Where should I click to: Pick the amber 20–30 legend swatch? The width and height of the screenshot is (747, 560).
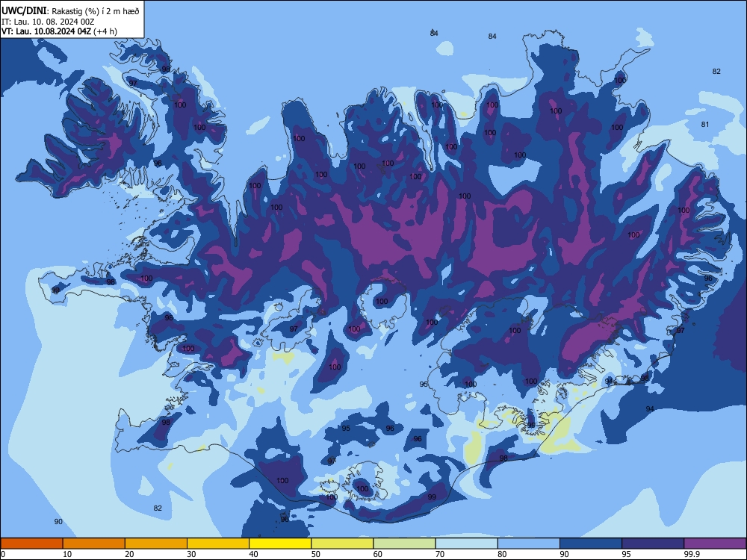coord(156,544)
